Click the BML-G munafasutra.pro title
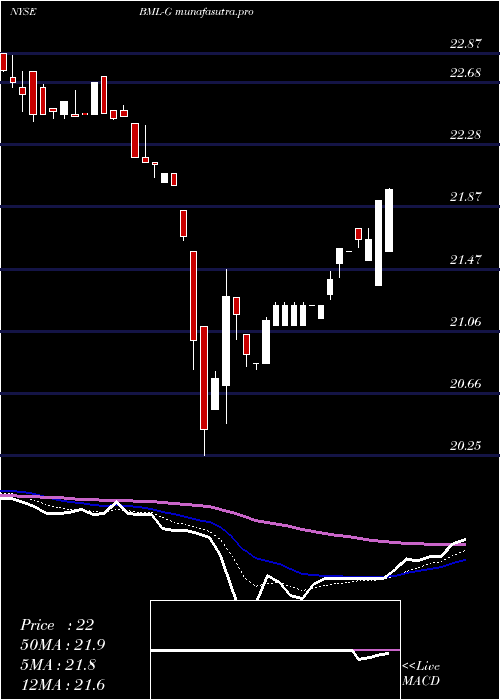 coord(196,12)
